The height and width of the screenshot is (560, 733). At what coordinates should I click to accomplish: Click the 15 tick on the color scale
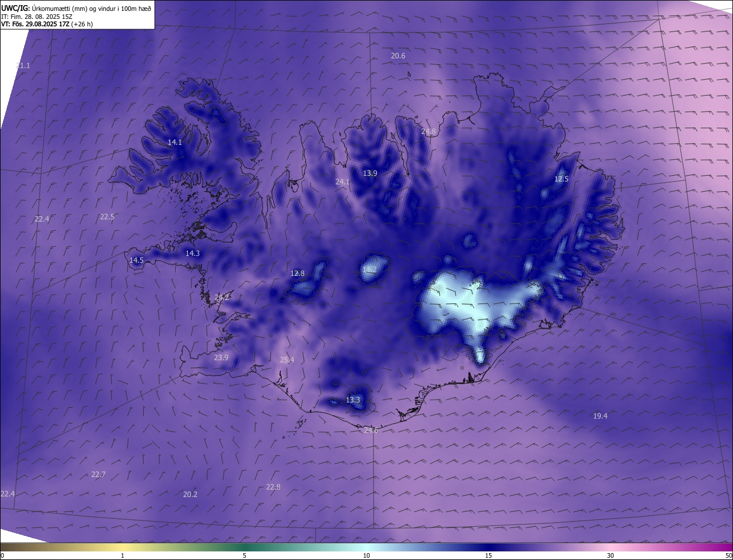coord(488,555)
